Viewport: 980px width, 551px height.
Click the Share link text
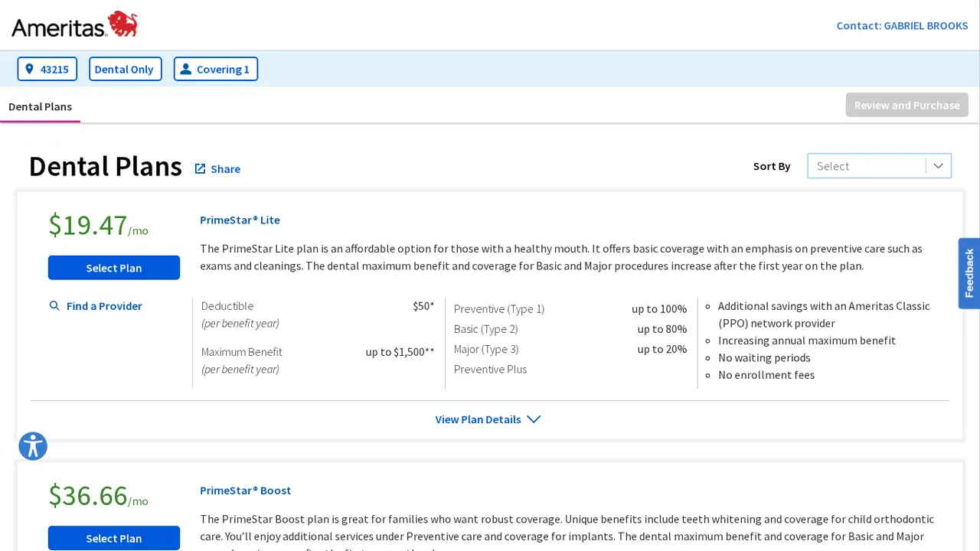coord(226,169)
